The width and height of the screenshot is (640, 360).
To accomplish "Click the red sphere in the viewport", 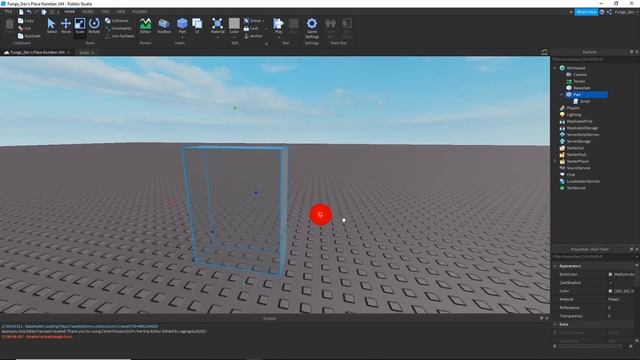I will 320,215.
